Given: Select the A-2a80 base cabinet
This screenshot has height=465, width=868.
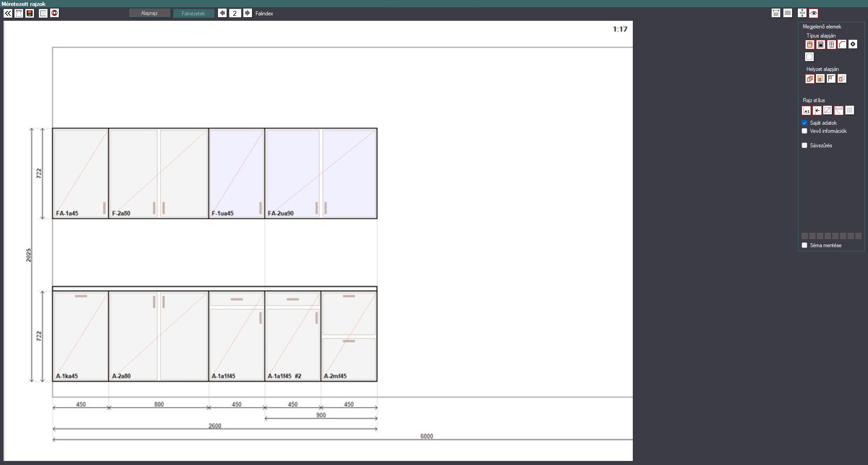Looking at the screenshot, I should pos(159,336).
